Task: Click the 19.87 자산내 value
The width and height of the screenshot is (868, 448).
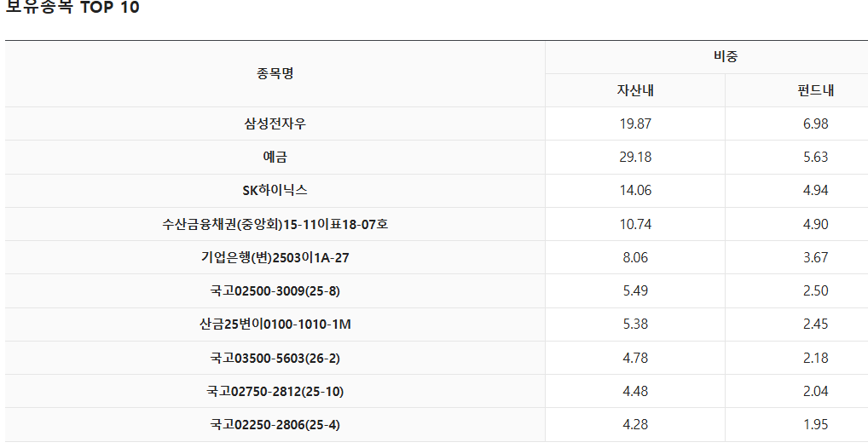Action: click(635, 123)
